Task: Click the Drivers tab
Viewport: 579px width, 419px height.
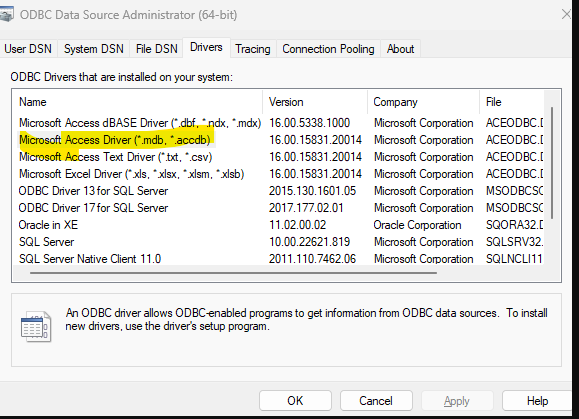Action: click(206, 47)
